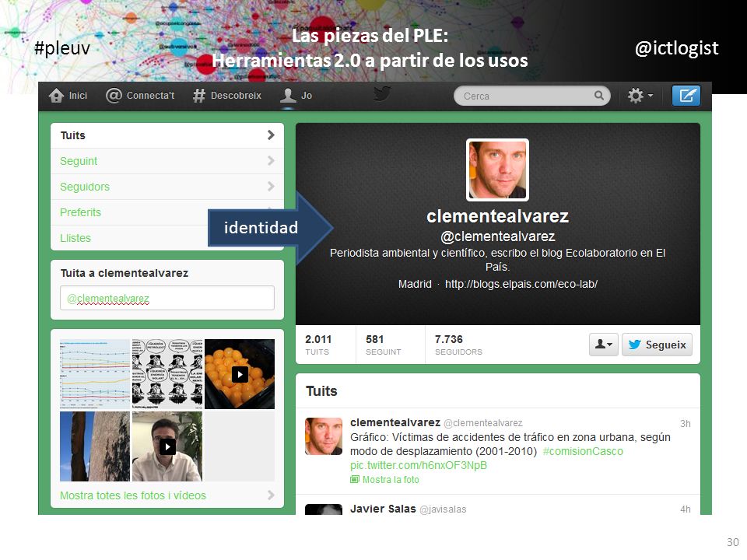Click the 3h tweet timestamp

tap(685, 423)
